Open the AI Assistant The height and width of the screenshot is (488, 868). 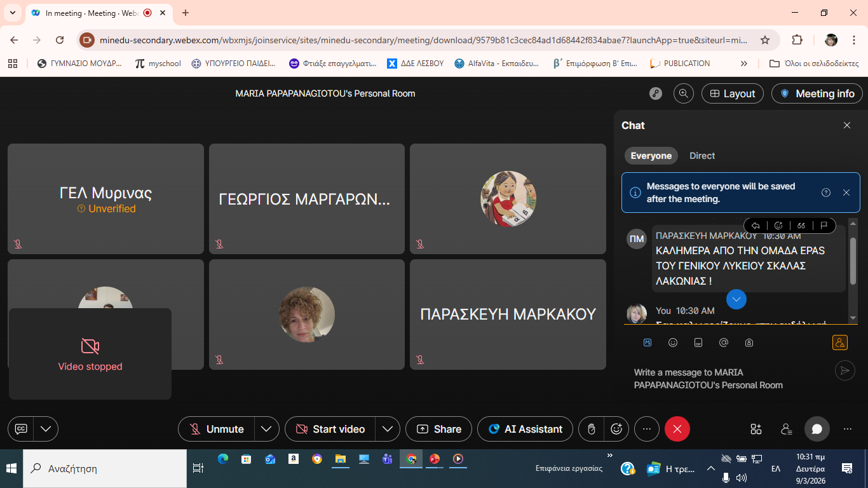[x=525, y=429]
